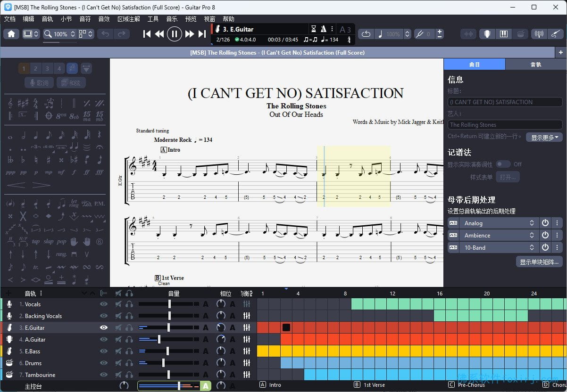
Task: Show the keyboard piano view
Action: coord(503,34)
